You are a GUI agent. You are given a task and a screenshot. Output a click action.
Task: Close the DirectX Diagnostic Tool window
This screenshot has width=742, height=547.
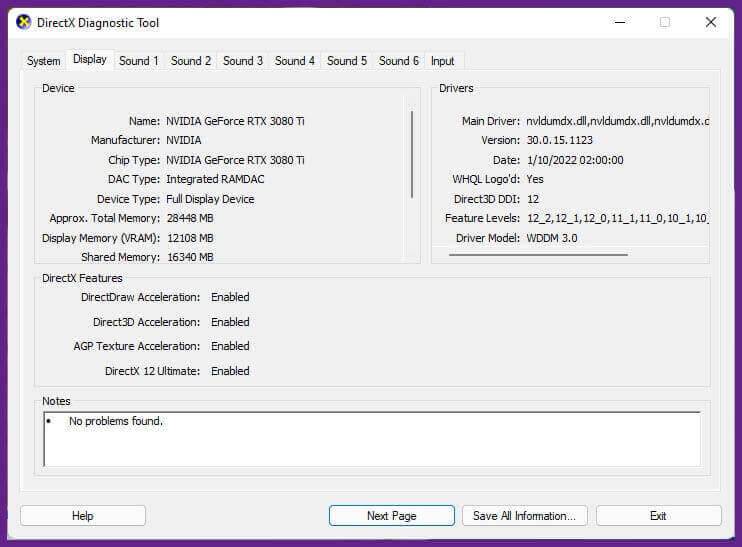click(x=710, y=22)
